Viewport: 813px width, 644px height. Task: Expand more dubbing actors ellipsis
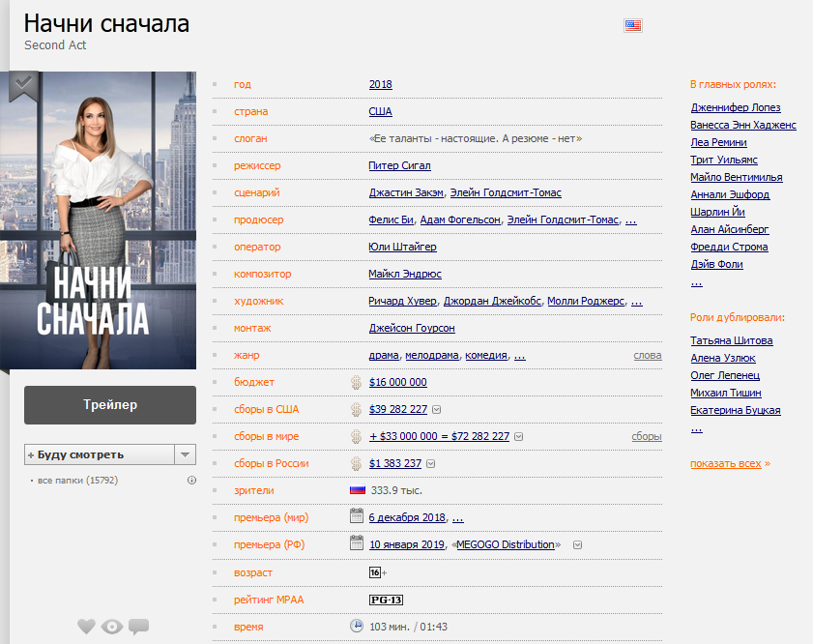click(696, 429)
